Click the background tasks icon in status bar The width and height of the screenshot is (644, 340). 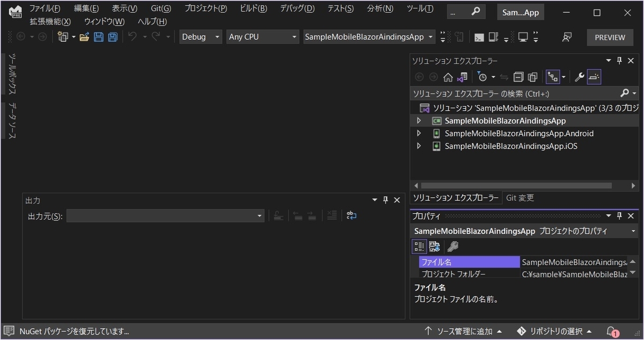9,331
